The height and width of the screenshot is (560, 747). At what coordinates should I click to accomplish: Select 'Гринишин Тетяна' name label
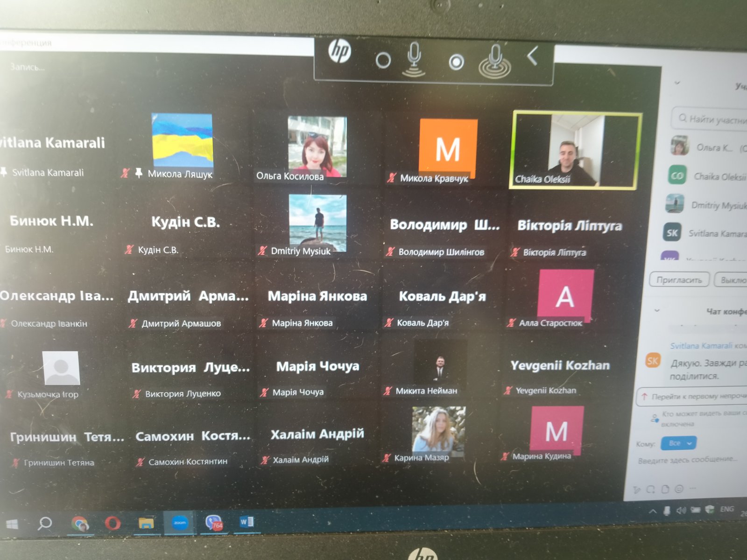coord(59,462)
